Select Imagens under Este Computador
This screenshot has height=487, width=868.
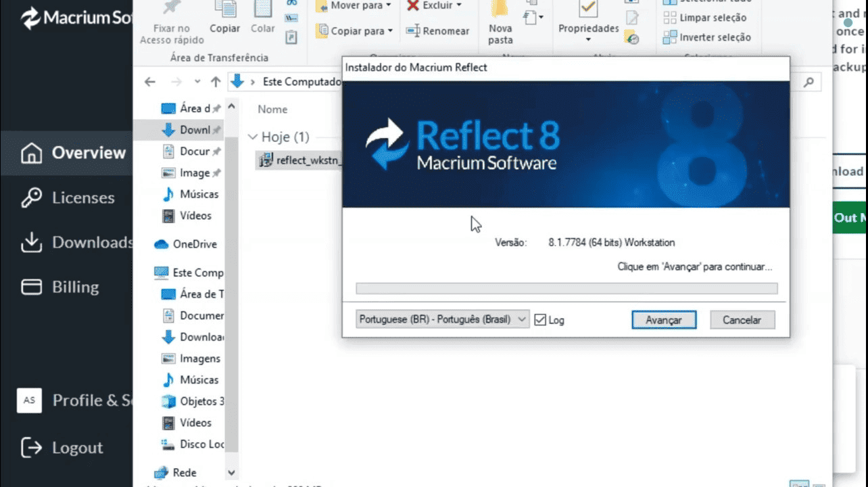192,358
